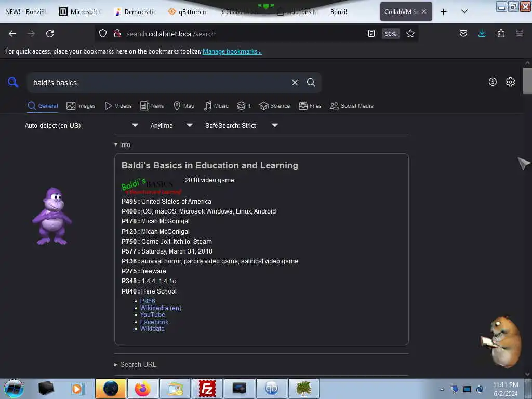532x399 pixels.
Task: Collapse the Info section
Action: pyautogui.click(x=122, y=145)
